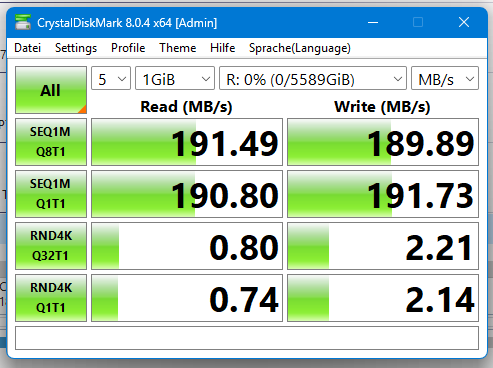The width and height of the screenshot is (493, 368).
Task: Click the 2.21 RND4K Q32T1 write result
Action: tap(383, 246)
